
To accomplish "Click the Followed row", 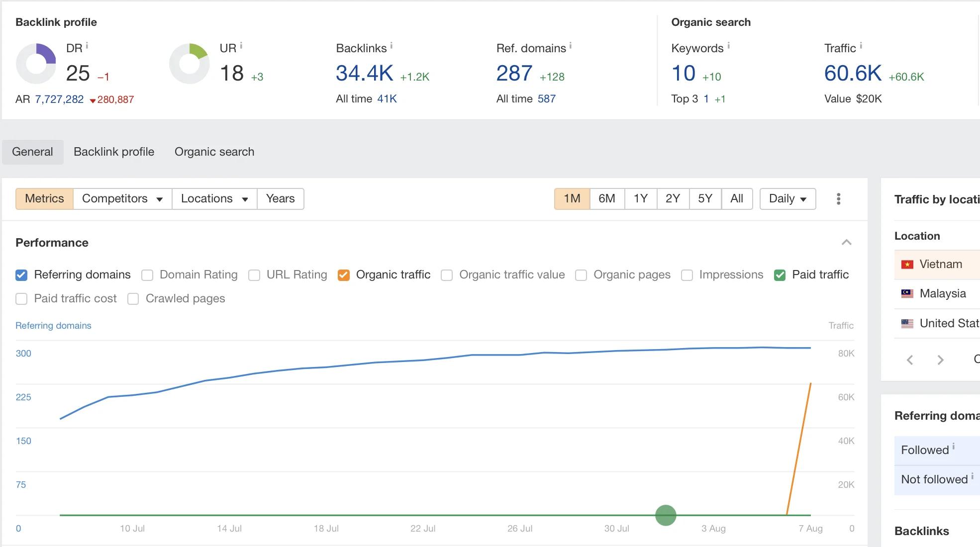I will [937, 451].
